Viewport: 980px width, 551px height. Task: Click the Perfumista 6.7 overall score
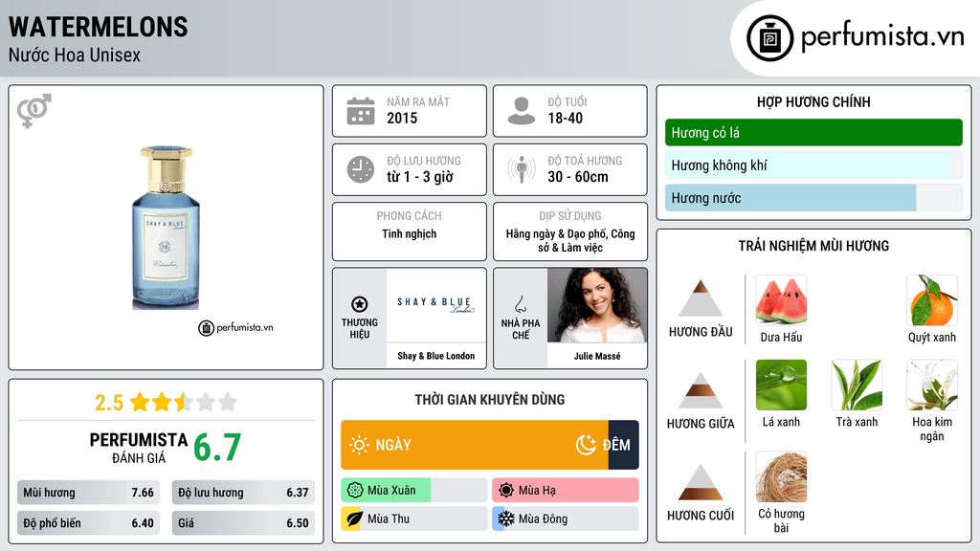pyautogui.click(x=217, y=448)
